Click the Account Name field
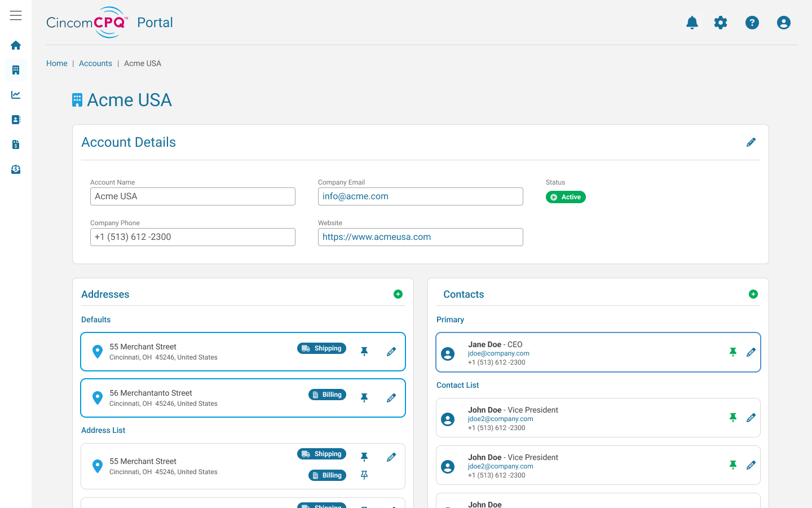The height and width of the screenshot is (508, 812). click(x=193, y=196)
